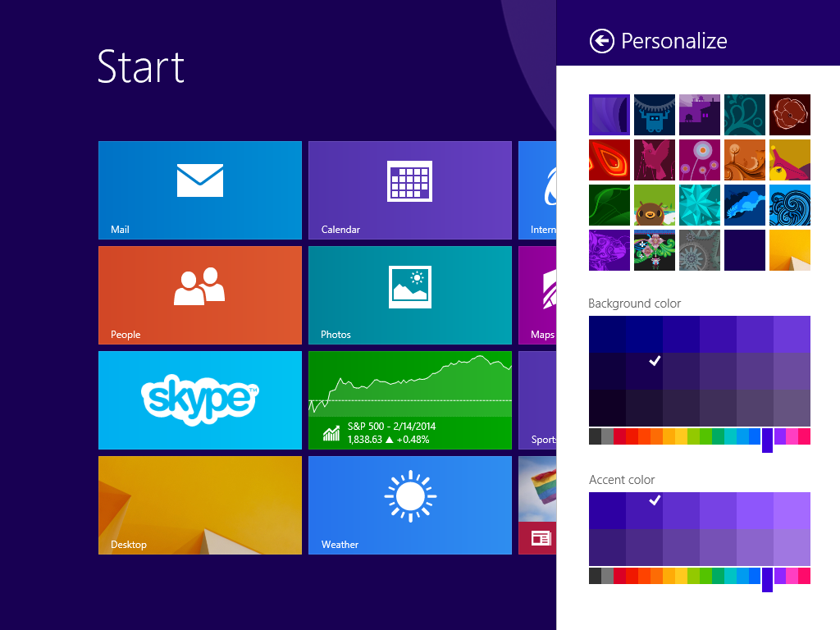The height and width of the screenshot is (630, 840).
Task: Choose the plain dark purple background
Action: coord(745,250)
